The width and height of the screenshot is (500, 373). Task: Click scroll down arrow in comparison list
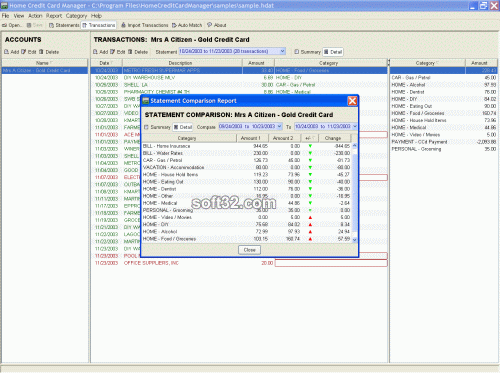click(x=354, y=240)
